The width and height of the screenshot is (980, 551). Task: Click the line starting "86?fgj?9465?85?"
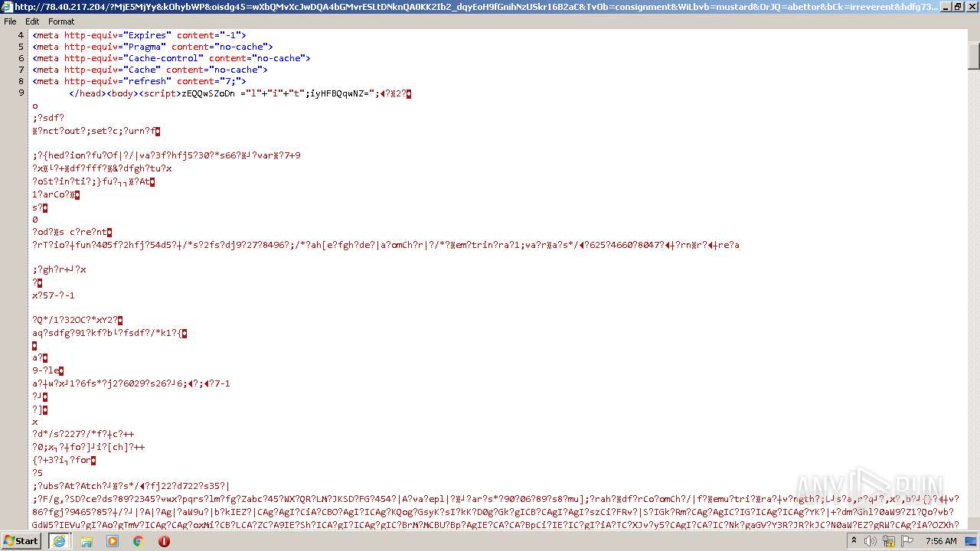[495, 511]
